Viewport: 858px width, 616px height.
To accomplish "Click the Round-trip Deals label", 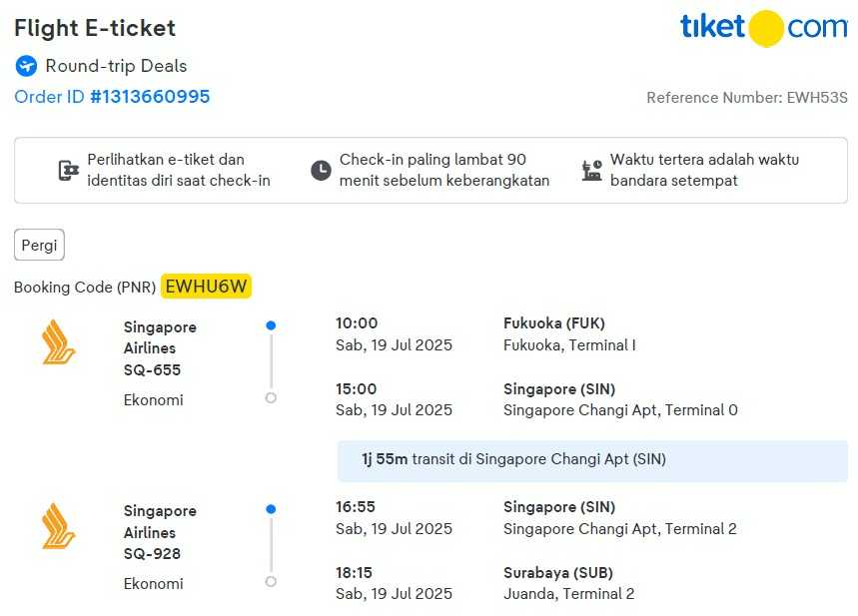I will click(x=116, y=66).
